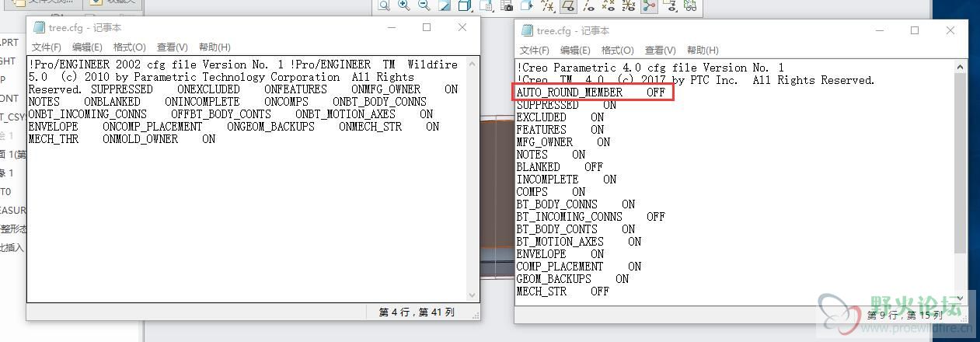Click the Notepad icon in right tree.cfg title bar
The width and height of the screenshot is (980, 342).
tap(527, 30)
